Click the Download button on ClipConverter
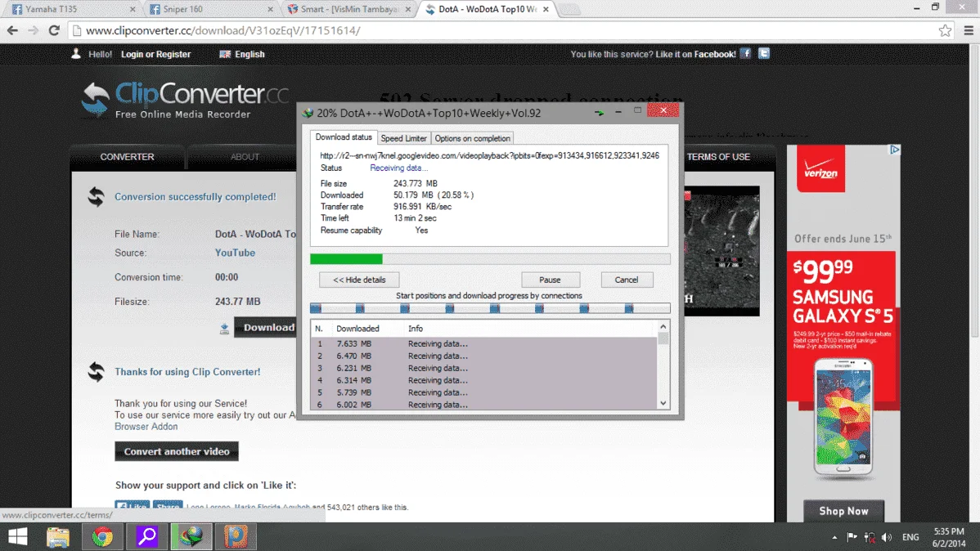Viewport: 980px width, 551px height. 266,327
